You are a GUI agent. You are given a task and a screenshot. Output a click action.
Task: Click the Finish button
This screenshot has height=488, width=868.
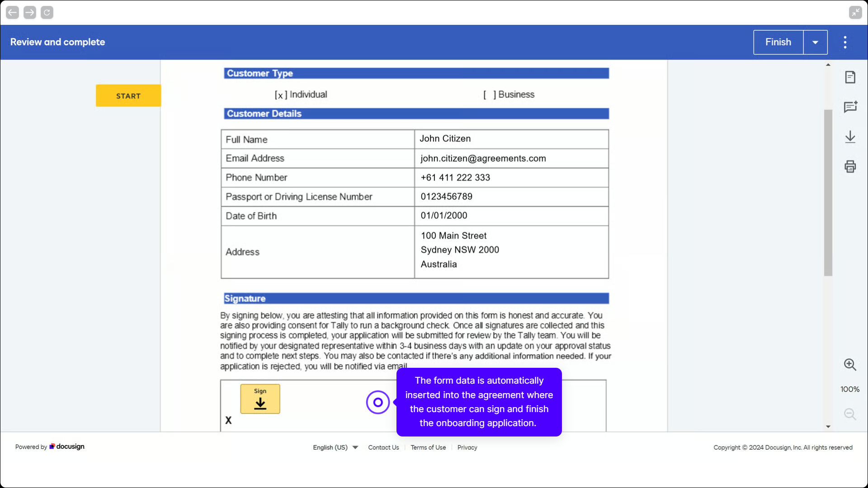click(x=778, y=42)
